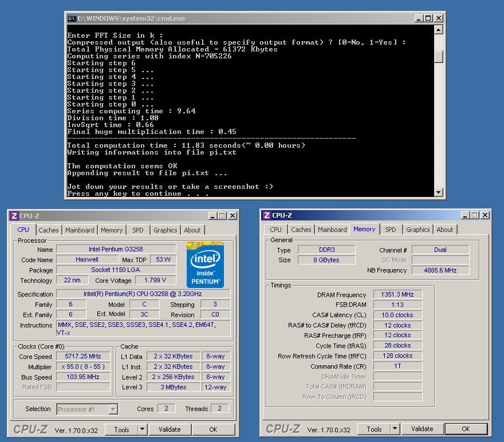Click the Max TDP 53 W value

tap(164, 259)
